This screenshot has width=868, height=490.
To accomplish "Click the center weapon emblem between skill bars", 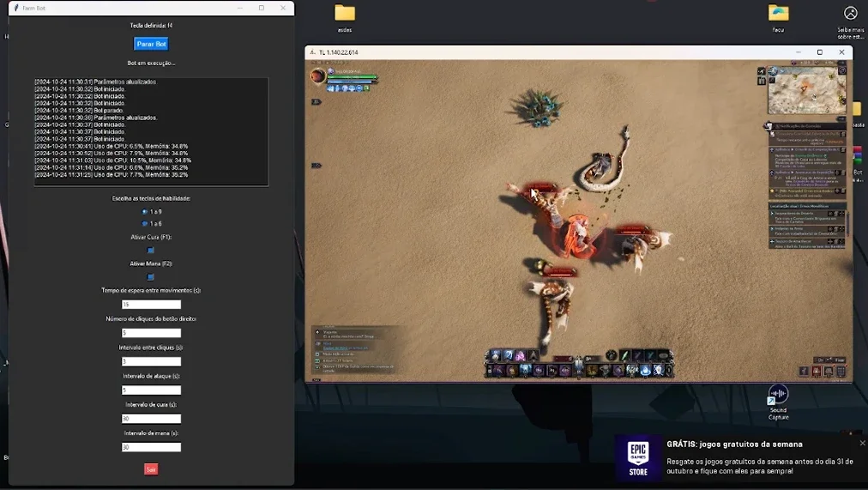I will [x=578, y=366].
